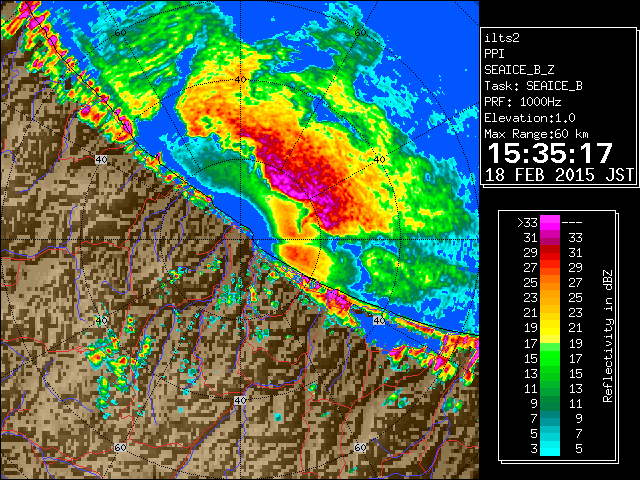Click the ">33" legend label
The height and width of the screenshot is (480, 640).
tap(527, 223)
